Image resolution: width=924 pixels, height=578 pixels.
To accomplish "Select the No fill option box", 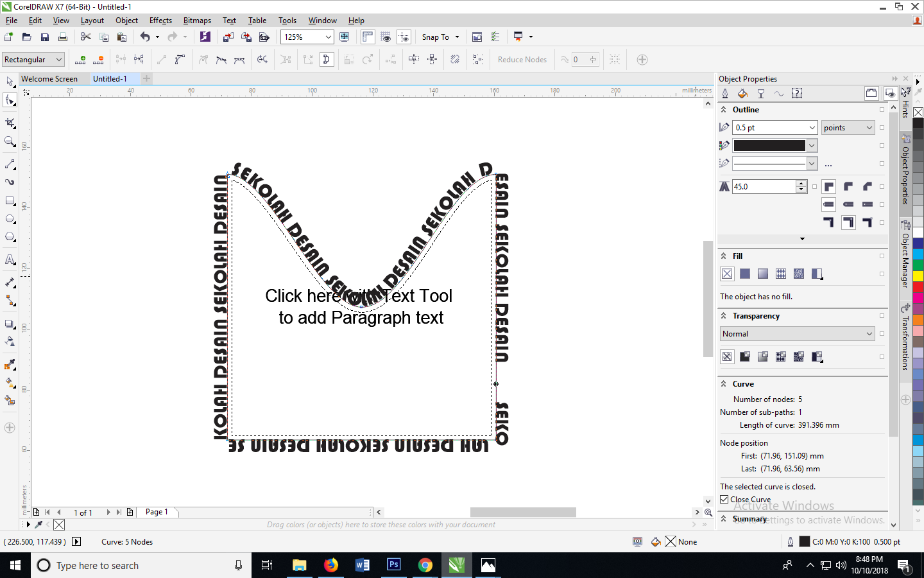I will (727, 274).
